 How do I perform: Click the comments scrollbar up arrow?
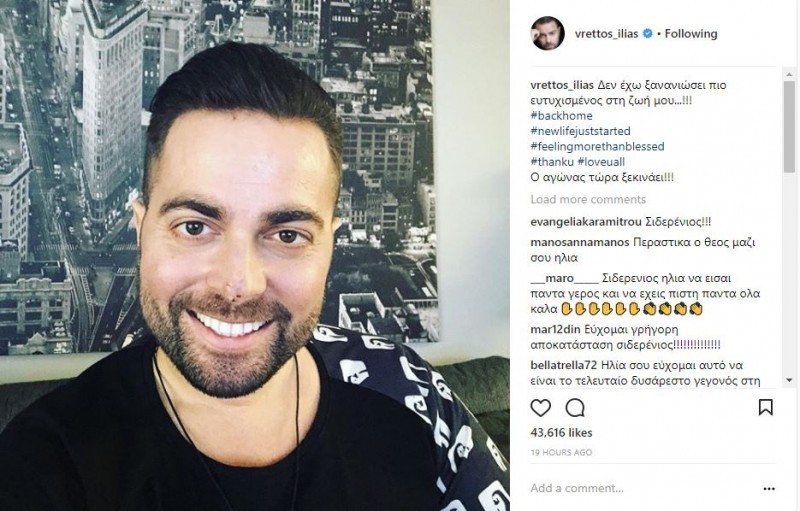(x=789, y=74)
